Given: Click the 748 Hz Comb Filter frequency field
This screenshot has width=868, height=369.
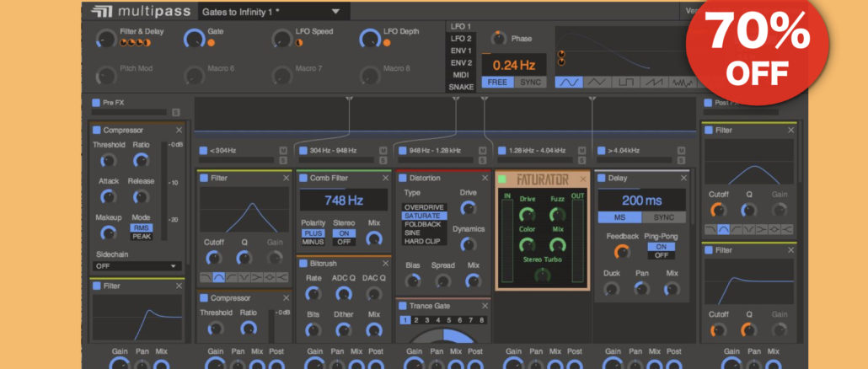Looking at the screenshot, I should [x=343, y=201].
